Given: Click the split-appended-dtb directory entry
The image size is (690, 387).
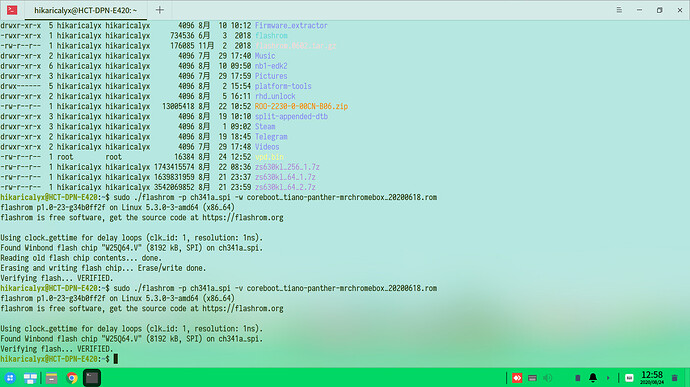Looking at the screenshot, I should coord(291,117).
